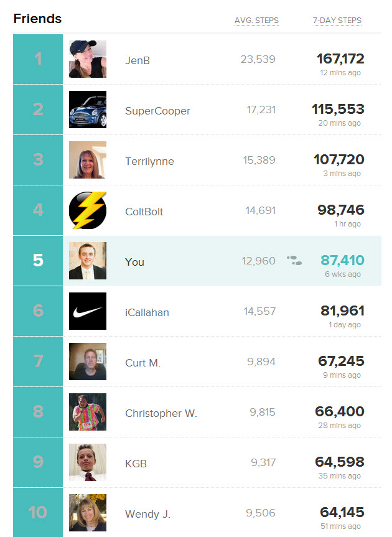Click Wendy J.'s name

coord(147,514)
